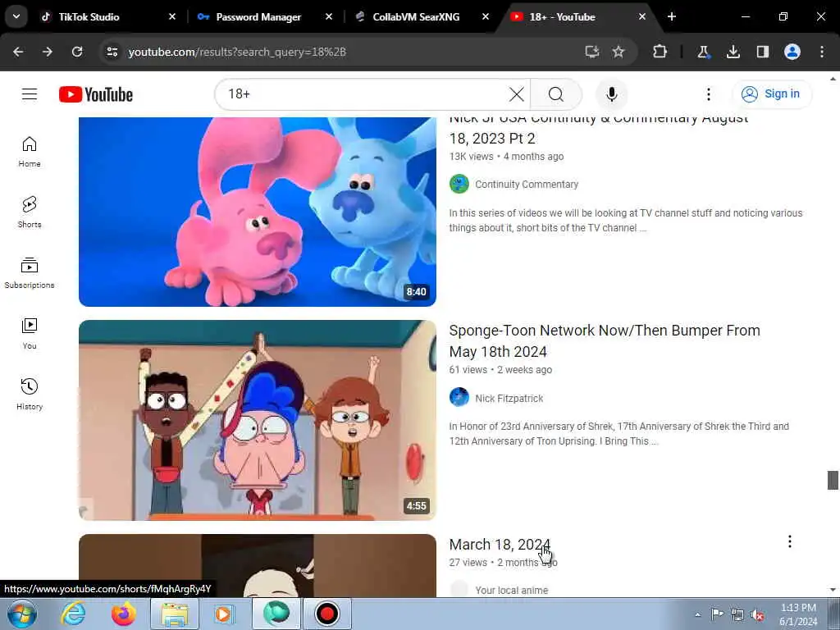Screen dimensions: 840x630
Task: Open the Sponge-Toon Network Now/Then Bumper title
Action: tap(605, 340)
